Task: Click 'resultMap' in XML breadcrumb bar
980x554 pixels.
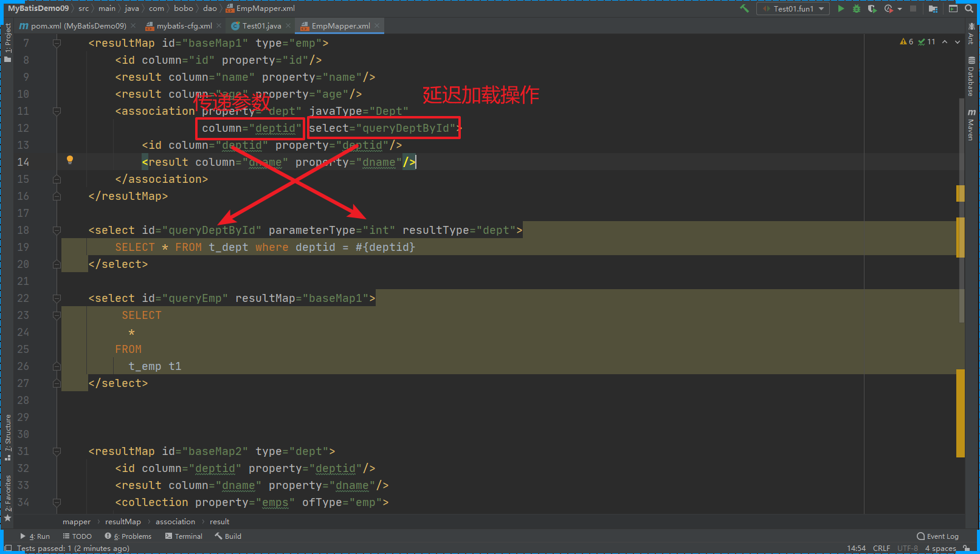Action: [x=123, y=522]
